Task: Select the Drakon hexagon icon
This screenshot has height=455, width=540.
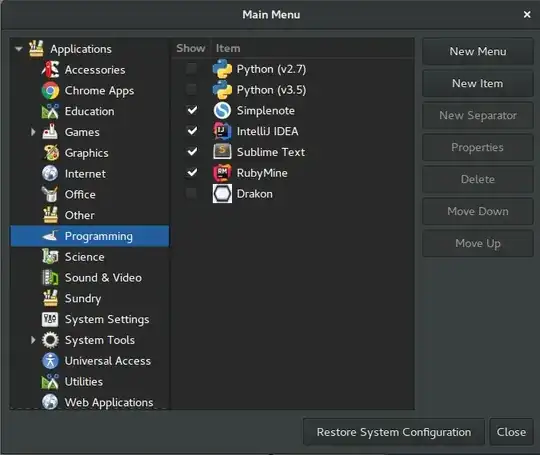Action: tap(222, 194)
